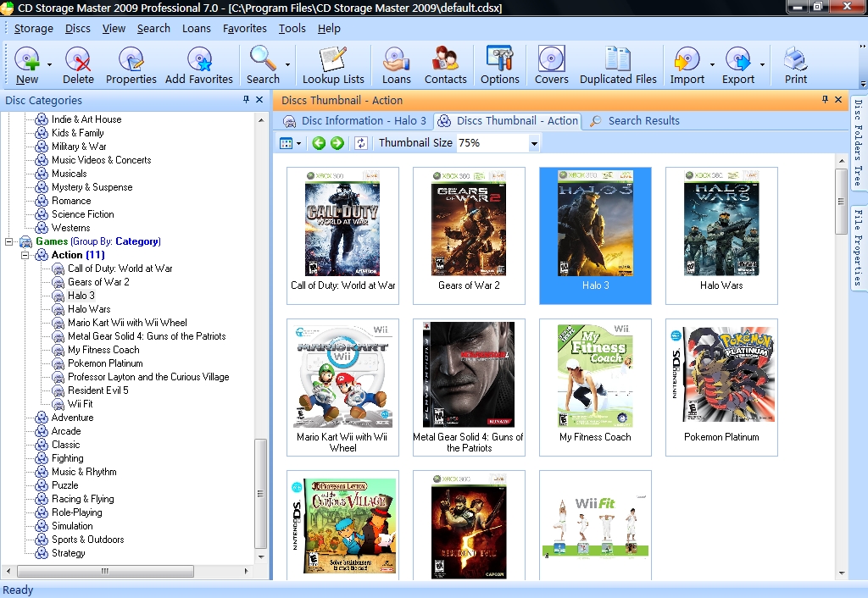Screen dimensions: 868x598
Task: Collapse the Action (11) tree node
Action: (x=25, y=255)
